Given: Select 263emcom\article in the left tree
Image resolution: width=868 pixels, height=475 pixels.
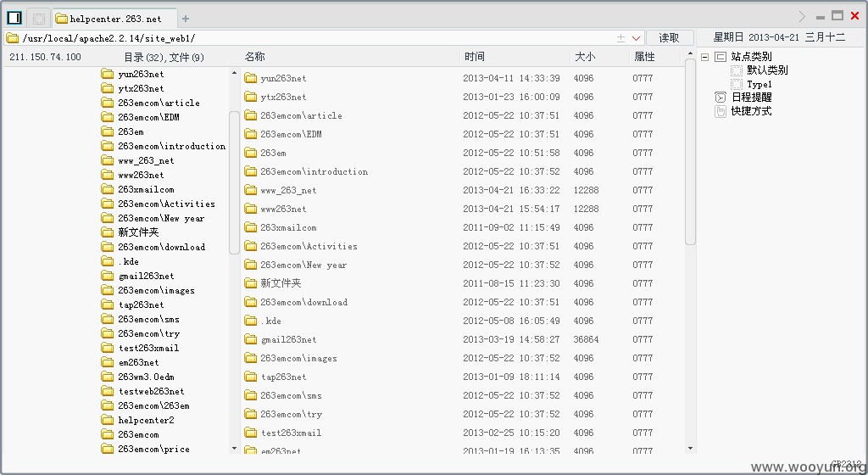Looking at the screenshot, I should point(159,103).
